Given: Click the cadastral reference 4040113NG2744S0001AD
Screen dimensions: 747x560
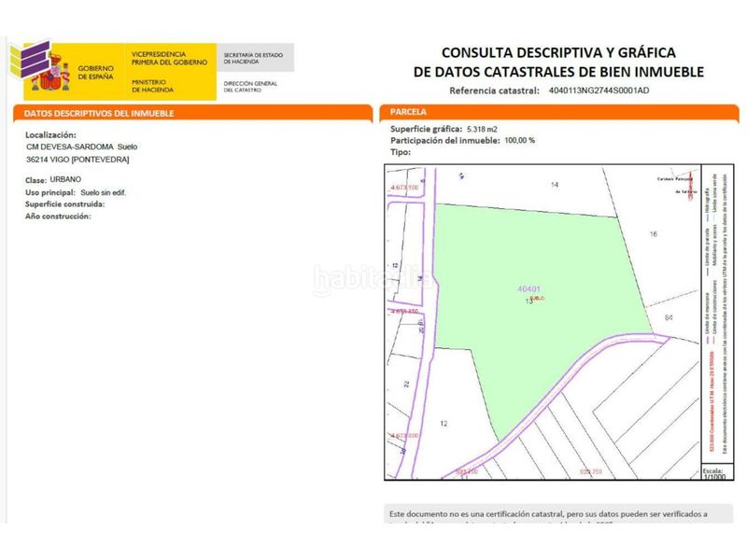Looking at the screenshot, I should 599,91.
